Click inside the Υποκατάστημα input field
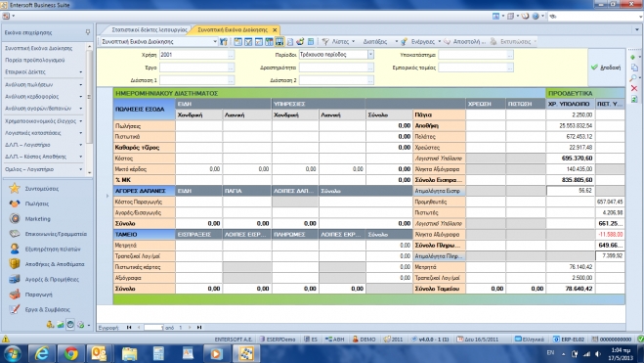 coord(472,54)
